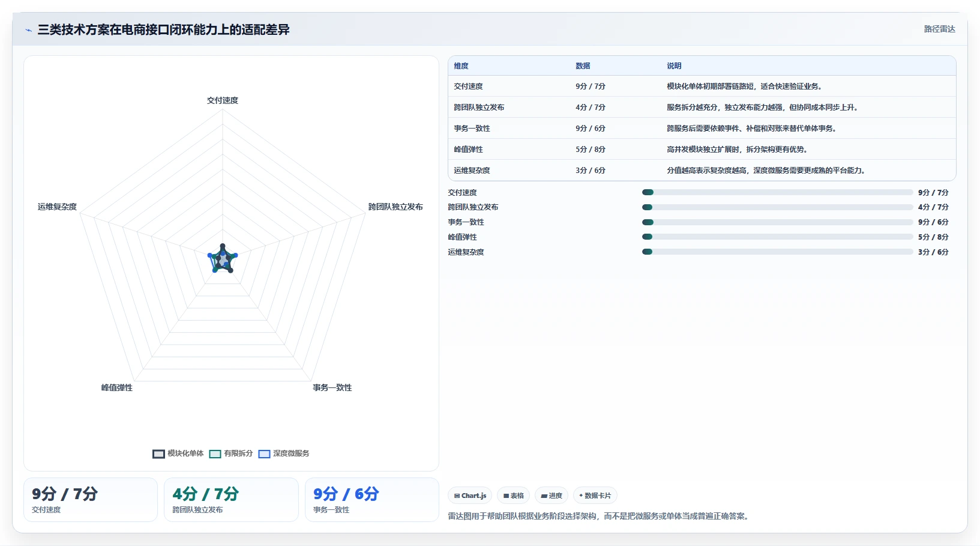The image size is (980, 546).
Task: Click the description 模块化单体初期部署链路短，适合快速验证业务。
Action: pos(744,86)
